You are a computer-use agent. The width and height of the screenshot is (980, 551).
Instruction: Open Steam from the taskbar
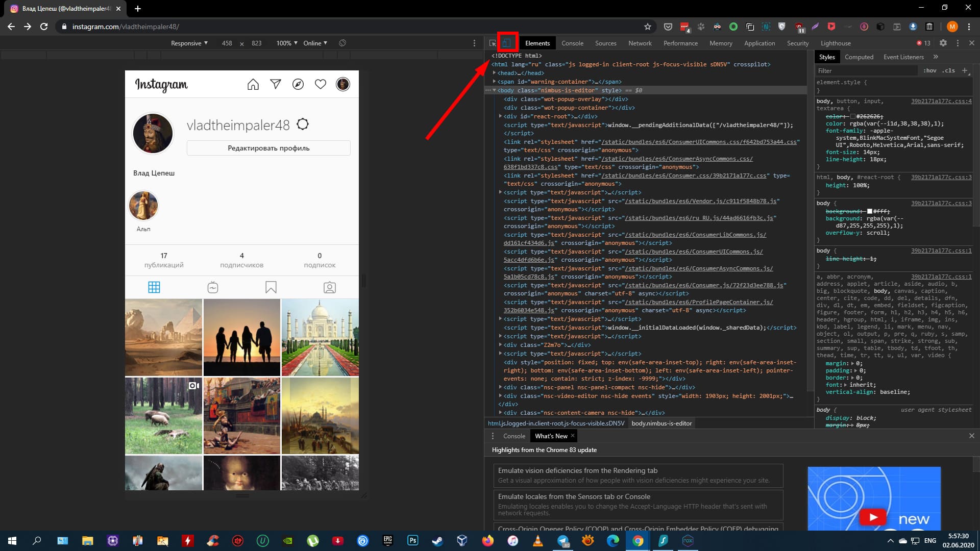437,540
